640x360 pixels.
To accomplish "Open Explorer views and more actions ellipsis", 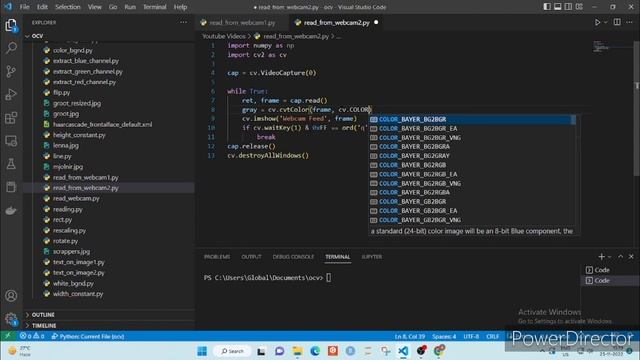I will coord(183,22).
